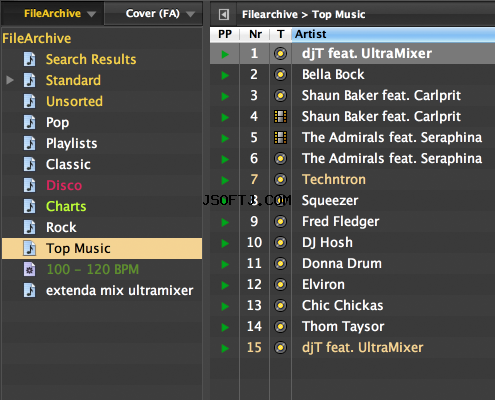Viewport: 495px width, 400px height.
Task: Preview play track 4 Shaun Baker video
Action: pos(225,117)
